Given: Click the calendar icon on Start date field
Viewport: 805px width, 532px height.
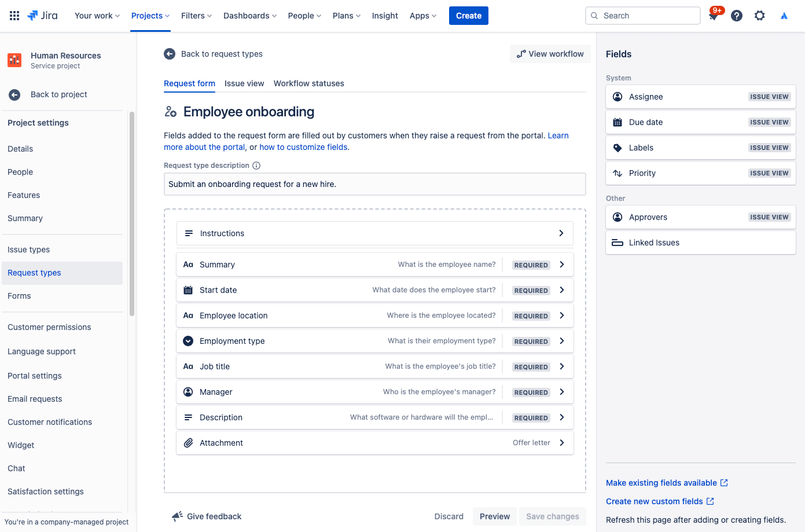Looking at the screenshot, I should [188, 289].
